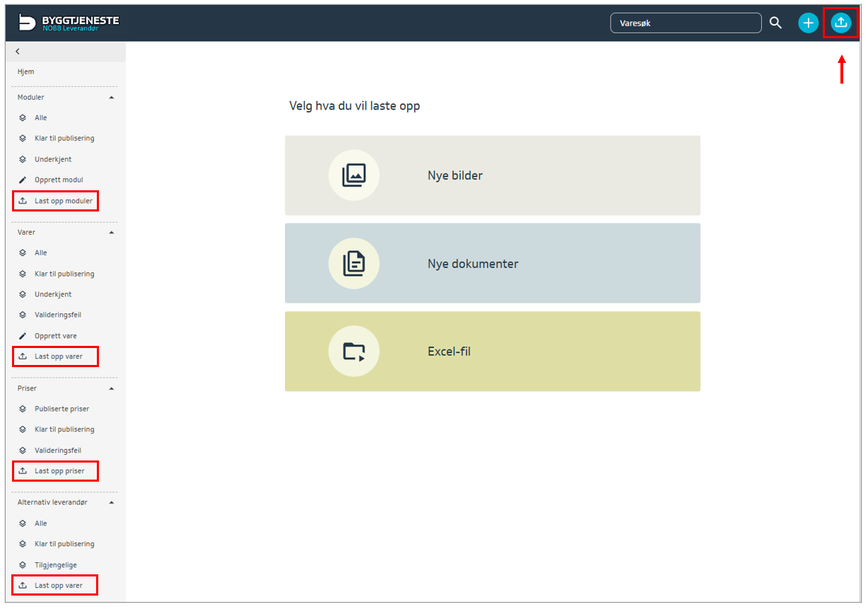
Task: Click pencil icon beside Opprett modul
Action: 23,180
